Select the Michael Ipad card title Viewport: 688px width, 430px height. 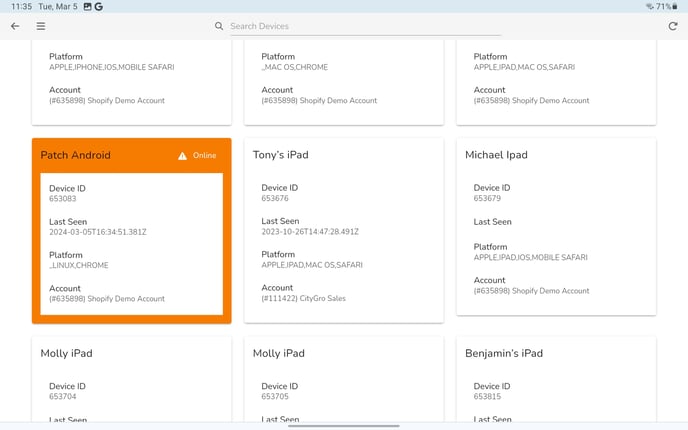(x=496, y=155)
